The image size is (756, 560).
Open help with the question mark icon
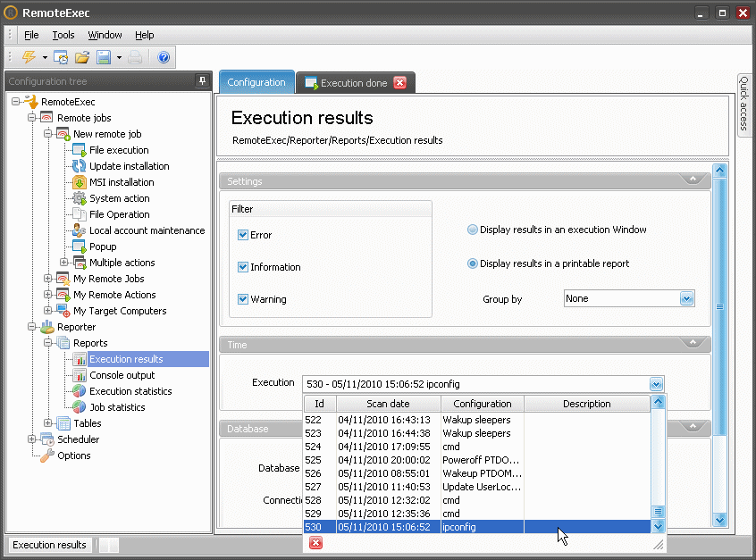[x=164, y=57]
